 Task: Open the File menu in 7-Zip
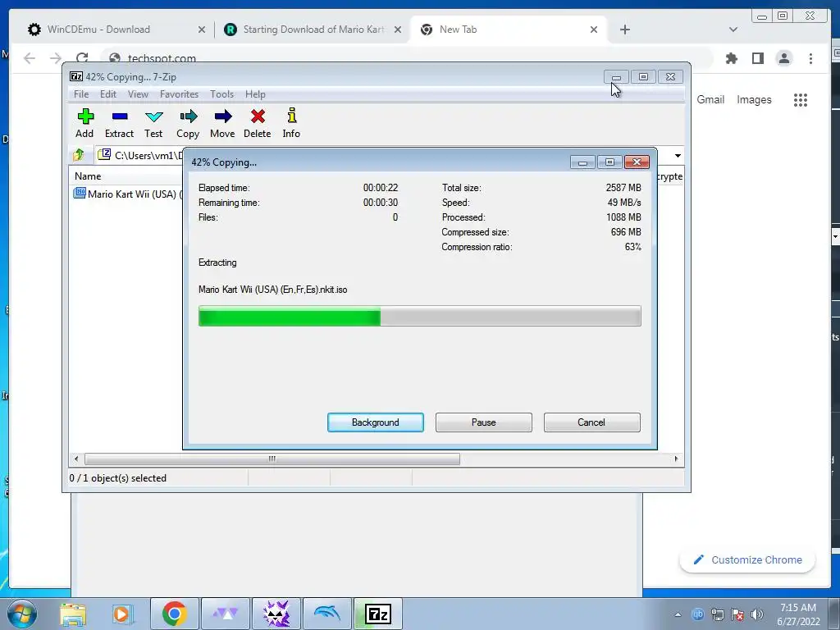pos(81,94)
